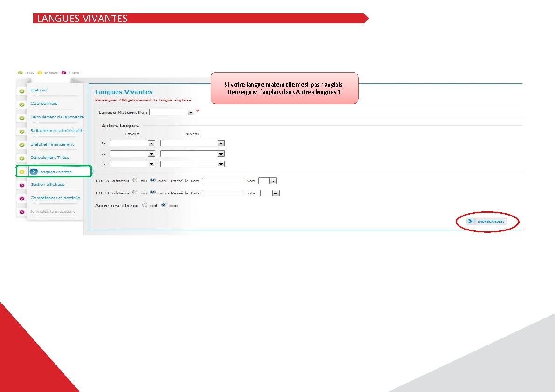Image resolution: width=555 pixels, height=392 pixels.
Task: Open Compétences et portfolio section
Action: 55,198
